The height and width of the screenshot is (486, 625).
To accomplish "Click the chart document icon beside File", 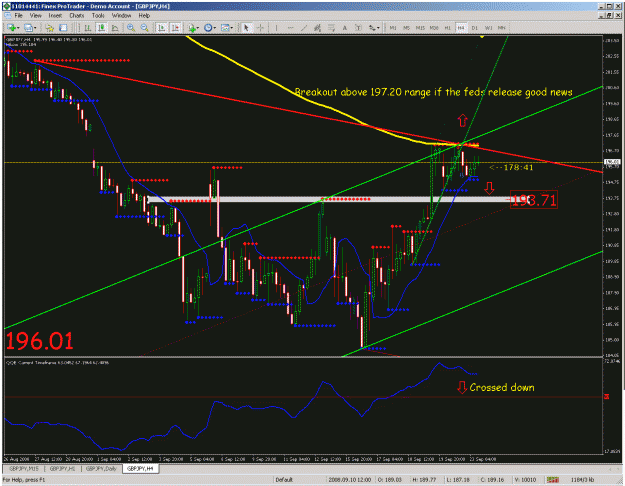I will point(7,16).
